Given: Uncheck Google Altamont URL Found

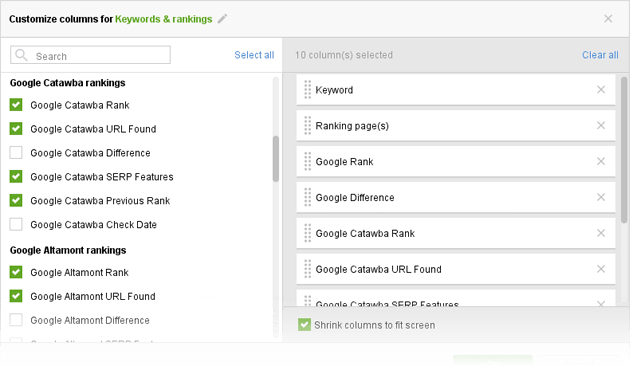Looking at the screenshot, I should [x=16, y=296].
